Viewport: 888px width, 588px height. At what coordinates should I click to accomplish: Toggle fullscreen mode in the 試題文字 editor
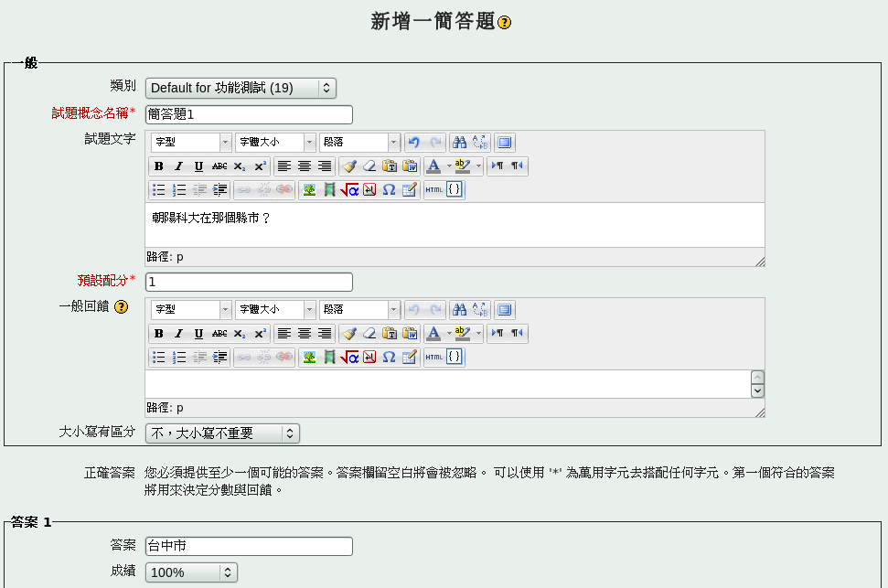click(505, 143)
